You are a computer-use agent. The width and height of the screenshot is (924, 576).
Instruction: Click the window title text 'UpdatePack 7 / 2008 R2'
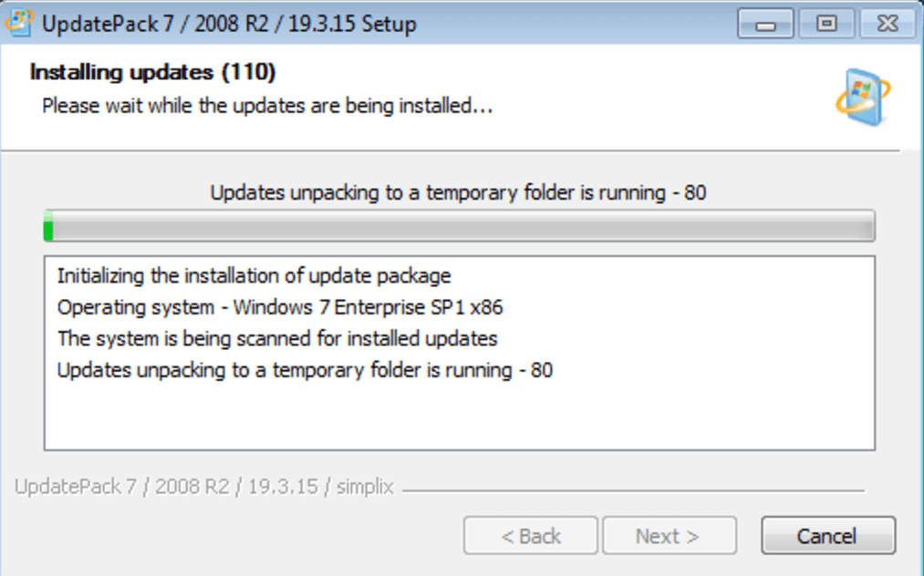pyautogui.click(x=228, y=25)
